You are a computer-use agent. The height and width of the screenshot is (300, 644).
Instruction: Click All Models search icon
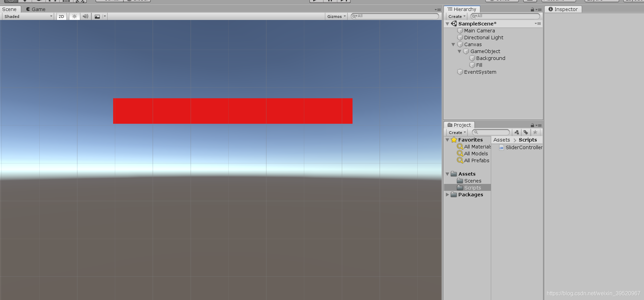pyautogui.click(x=460, y=154)
